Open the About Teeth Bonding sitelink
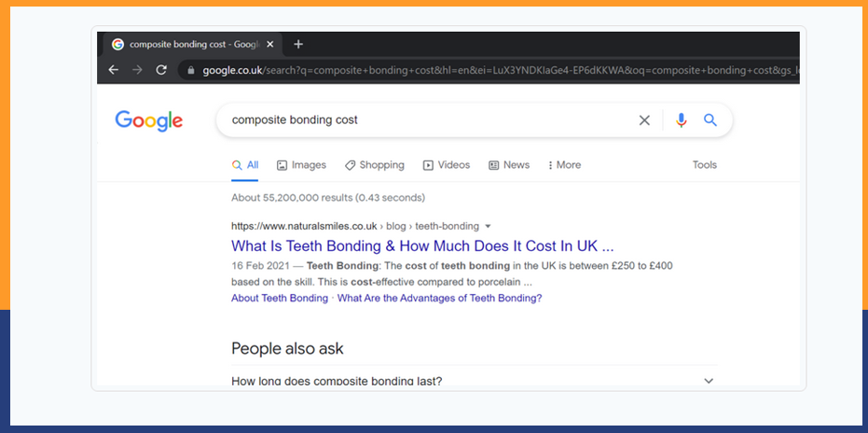The width and height of the screenshot is (868, 433). 280,299
